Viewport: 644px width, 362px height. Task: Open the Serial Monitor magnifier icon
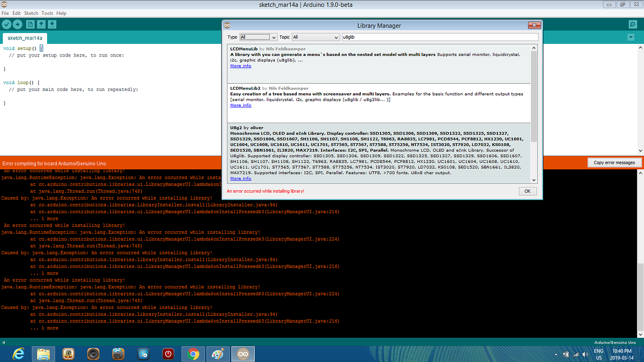point(632,24)
